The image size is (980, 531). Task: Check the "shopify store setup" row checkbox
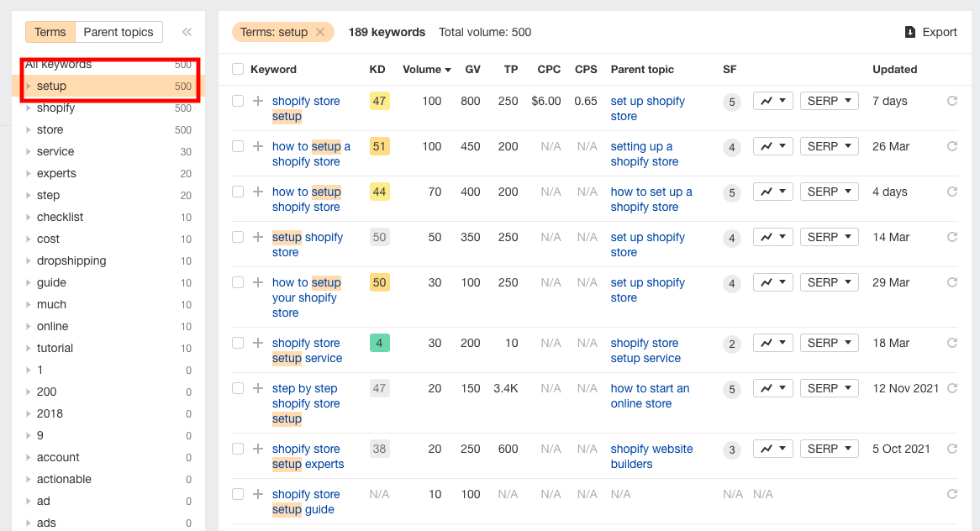pyautogui.click(x=238, y=100)
